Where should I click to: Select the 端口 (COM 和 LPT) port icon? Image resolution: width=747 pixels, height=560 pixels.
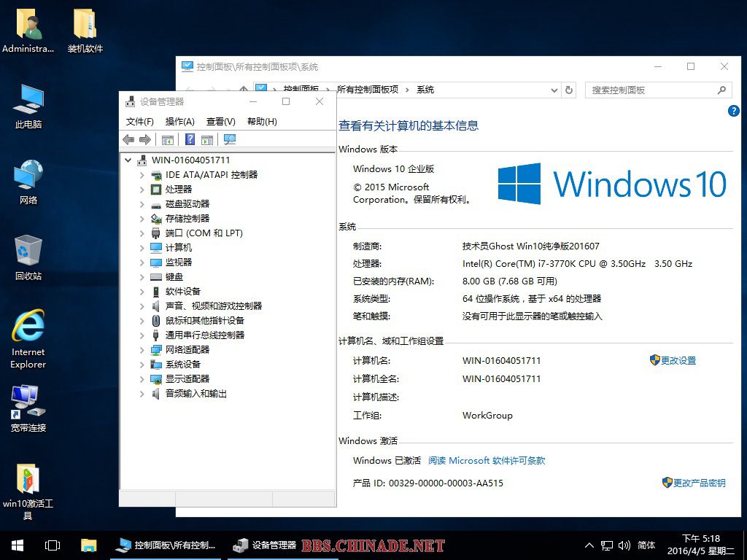(156, 233)
